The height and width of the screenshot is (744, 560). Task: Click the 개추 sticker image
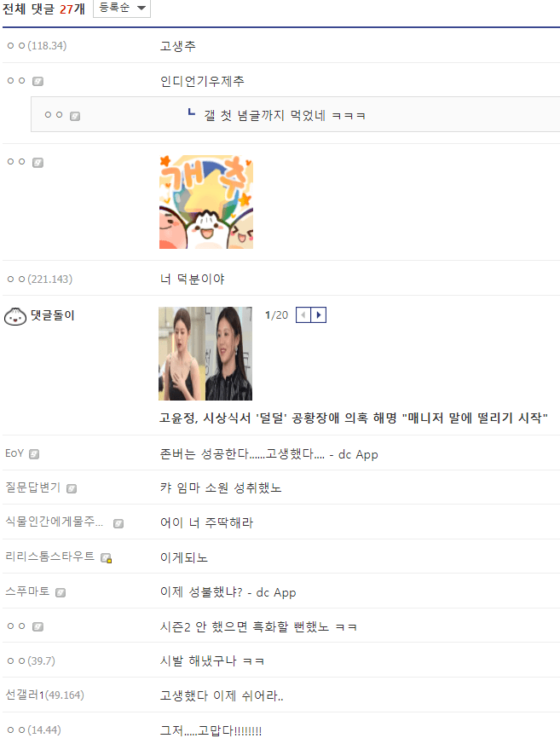[206, 202]
